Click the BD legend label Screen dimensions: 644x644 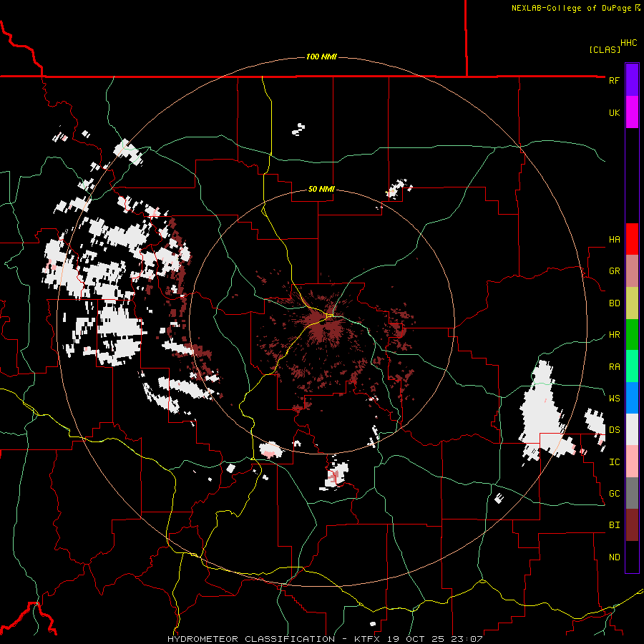[614, 303]
